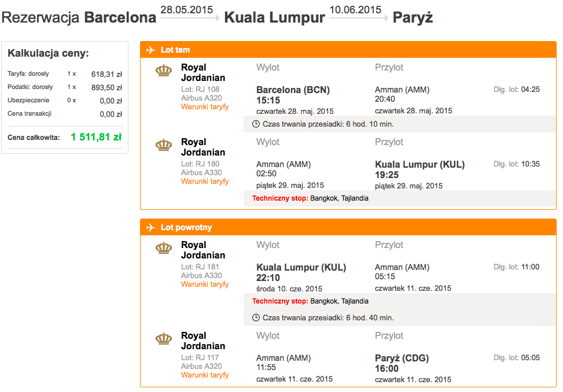
Task: Click the airplane icon beside Lot tam
Action: 150,50
